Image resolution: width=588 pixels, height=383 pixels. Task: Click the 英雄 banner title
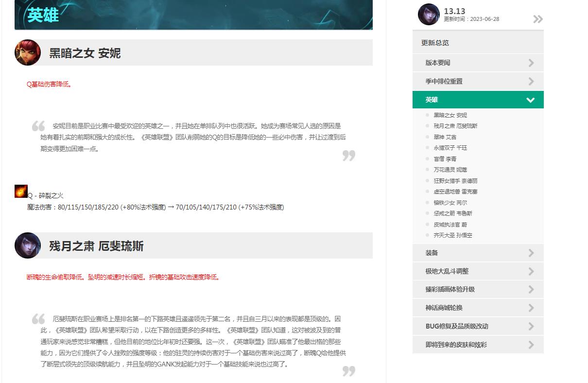[x=43, y=15]
